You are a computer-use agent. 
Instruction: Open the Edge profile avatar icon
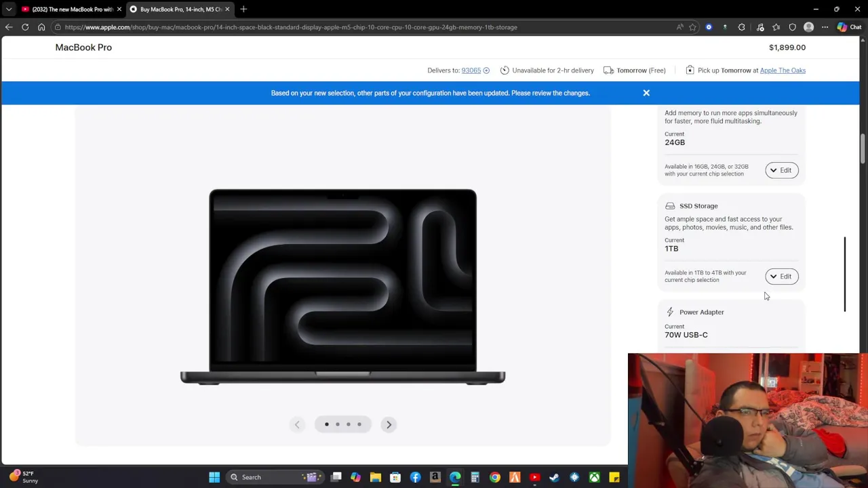[808, 27]
